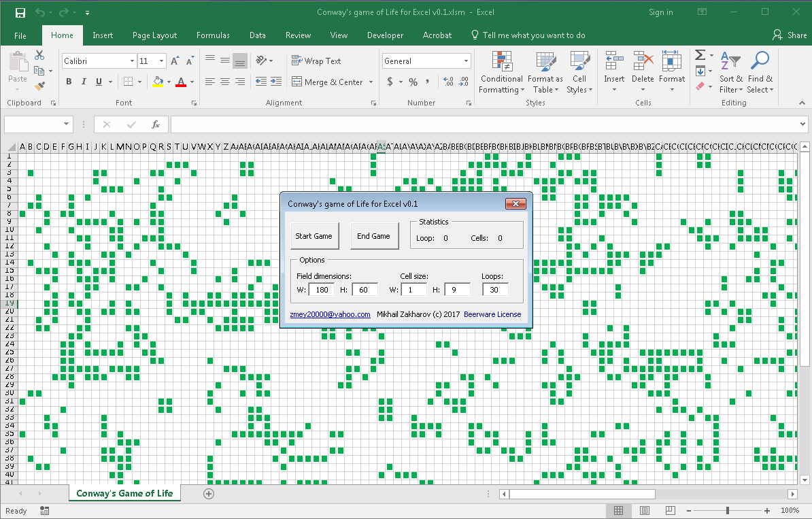Open Find & Select menu

coord(760,73)
